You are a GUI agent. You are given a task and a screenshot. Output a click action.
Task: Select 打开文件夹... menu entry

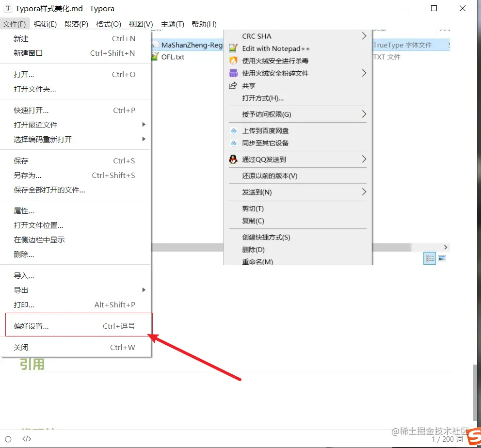point(76,89)
